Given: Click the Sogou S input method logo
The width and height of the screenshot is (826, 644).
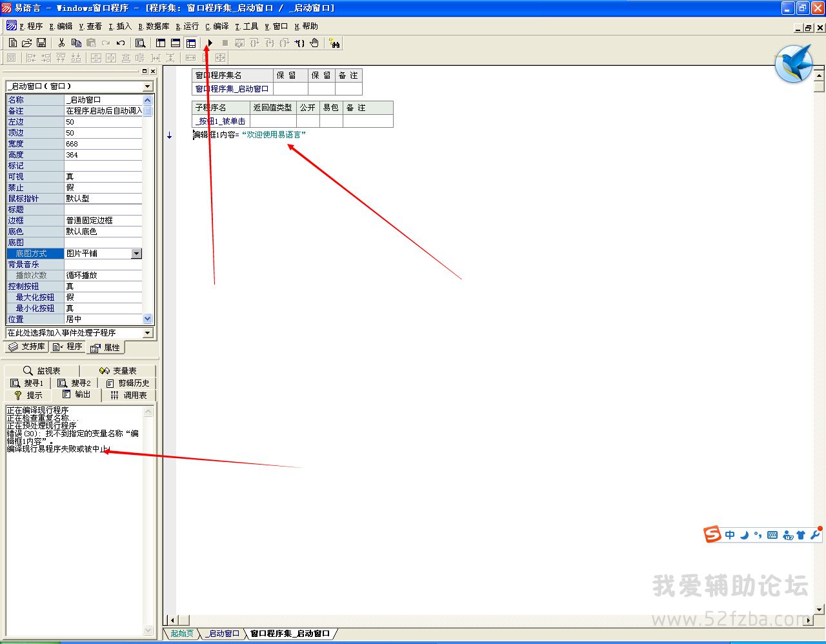Looking at the screenshot, I should tap(712, 534).
